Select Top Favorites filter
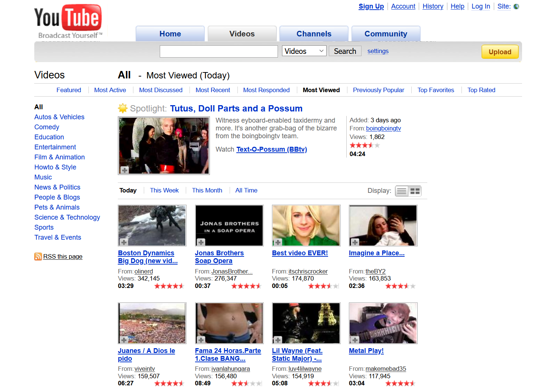Screen dimensions: 554x392 coord(436,90)
